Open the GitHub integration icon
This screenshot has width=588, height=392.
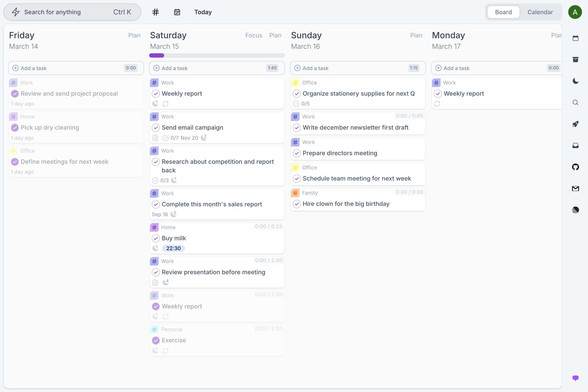pyautogui.click(x=575, y=167)
